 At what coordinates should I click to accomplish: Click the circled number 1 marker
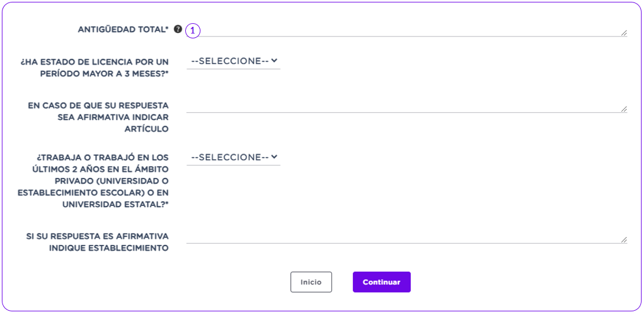(x=193, y=31)
